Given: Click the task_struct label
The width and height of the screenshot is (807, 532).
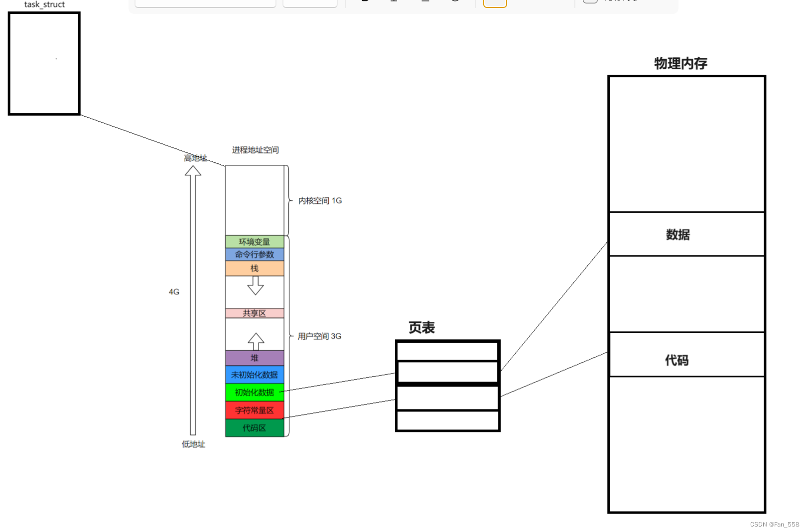Looking at the screenshot, I should (44, 4).
